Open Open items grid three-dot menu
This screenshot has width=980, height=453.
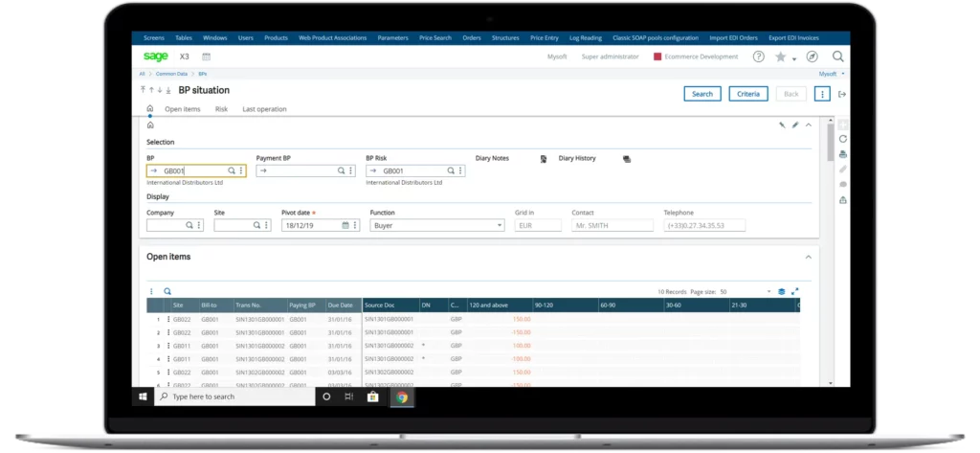point(151,291)
